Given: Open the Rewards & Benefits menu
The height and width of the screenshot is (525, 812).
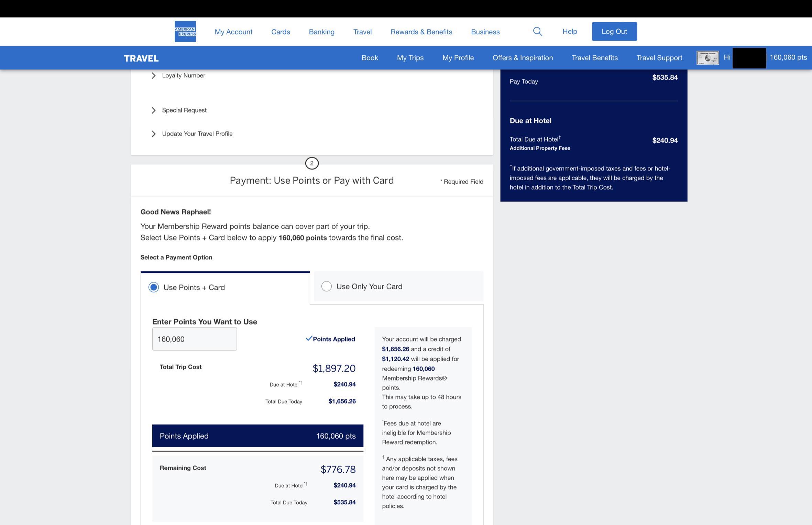Looking at the screenshot, I should [421, 32].
